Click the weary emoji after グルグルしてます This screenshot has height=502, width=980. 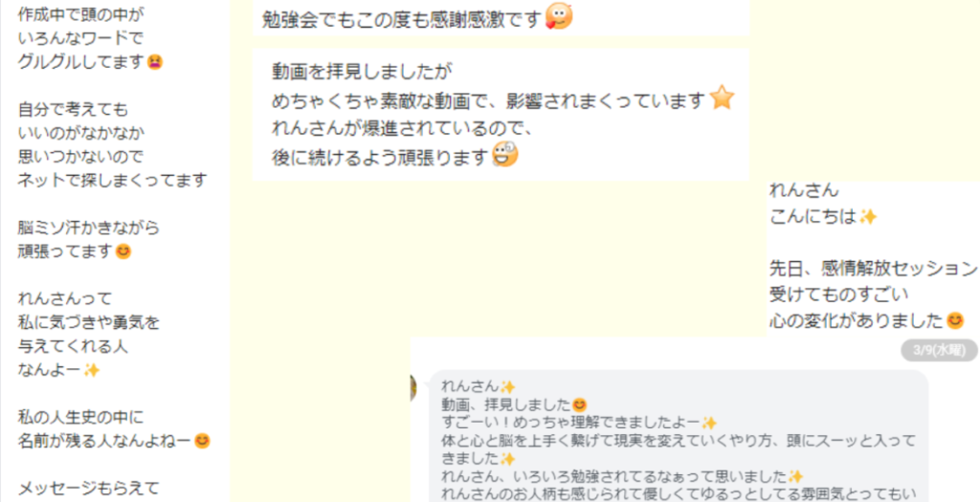(x=155, y=62)
